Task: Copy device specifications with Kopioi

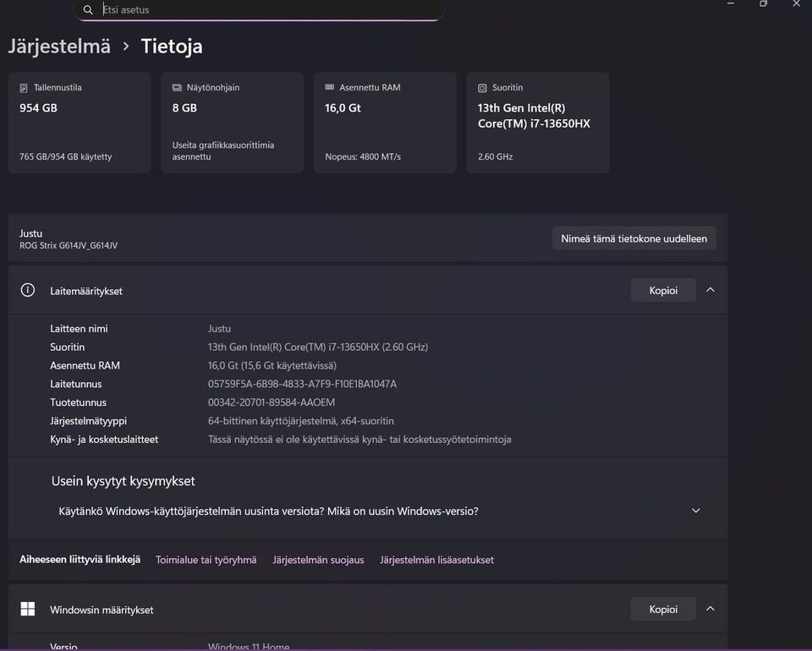Action: [x=663, y=290]
